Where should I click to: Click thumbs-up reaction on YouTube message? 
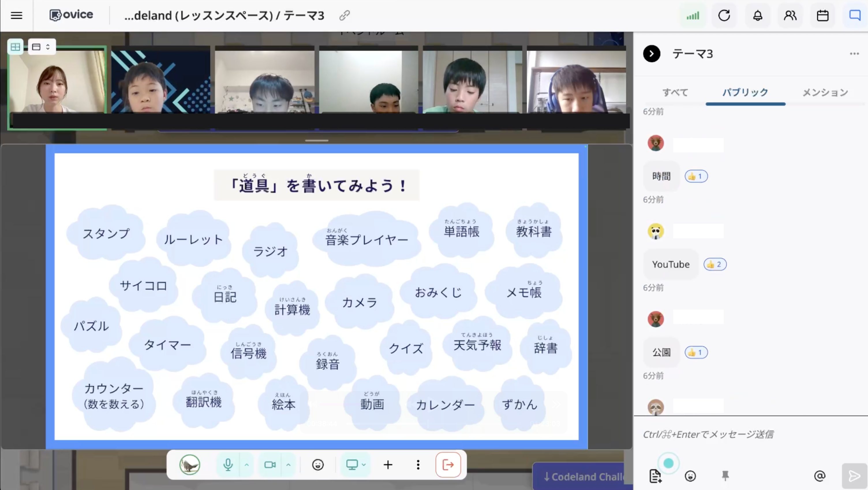tap(715, 264)
